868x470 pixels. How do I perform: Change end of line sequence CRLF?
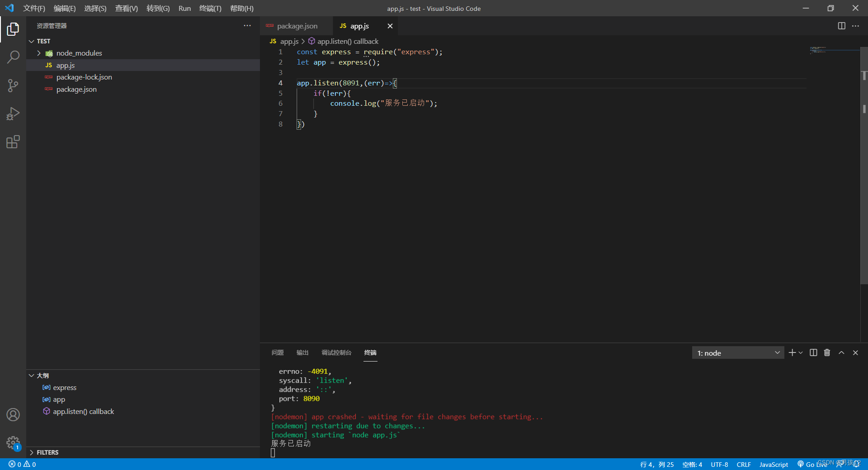744,464
